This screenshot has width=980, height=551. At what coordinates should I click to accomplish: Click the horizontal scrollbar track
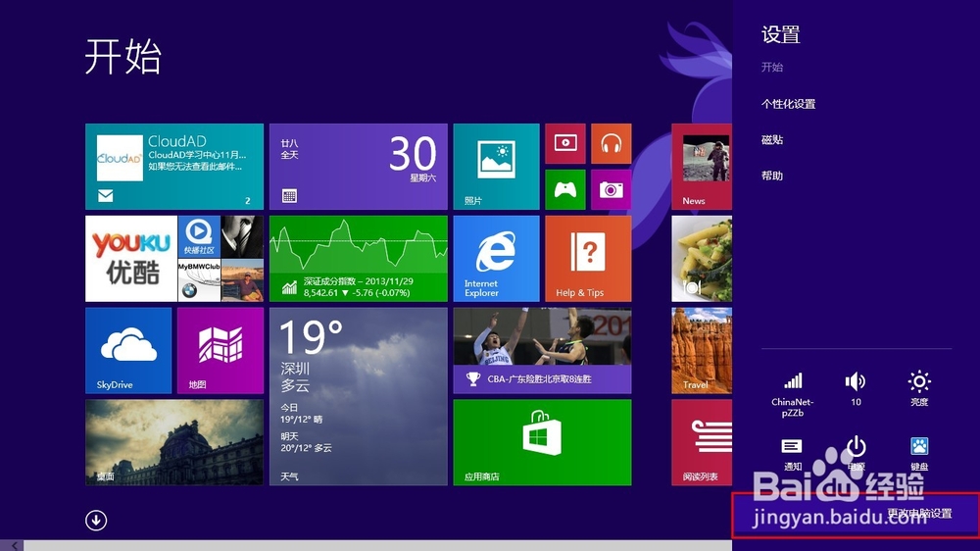(377, 545)
